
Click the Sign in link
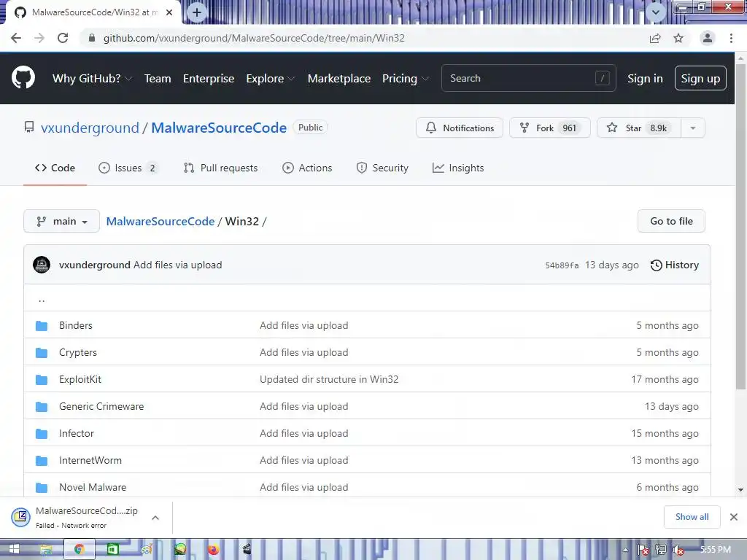(x=645, y=79)
